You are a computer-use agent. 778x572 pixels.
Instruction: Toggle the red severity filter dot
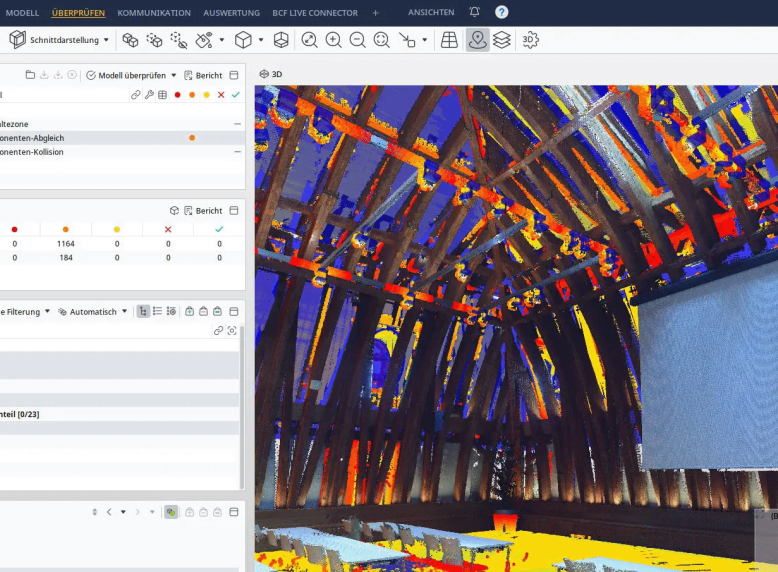[x=177, y=95]
